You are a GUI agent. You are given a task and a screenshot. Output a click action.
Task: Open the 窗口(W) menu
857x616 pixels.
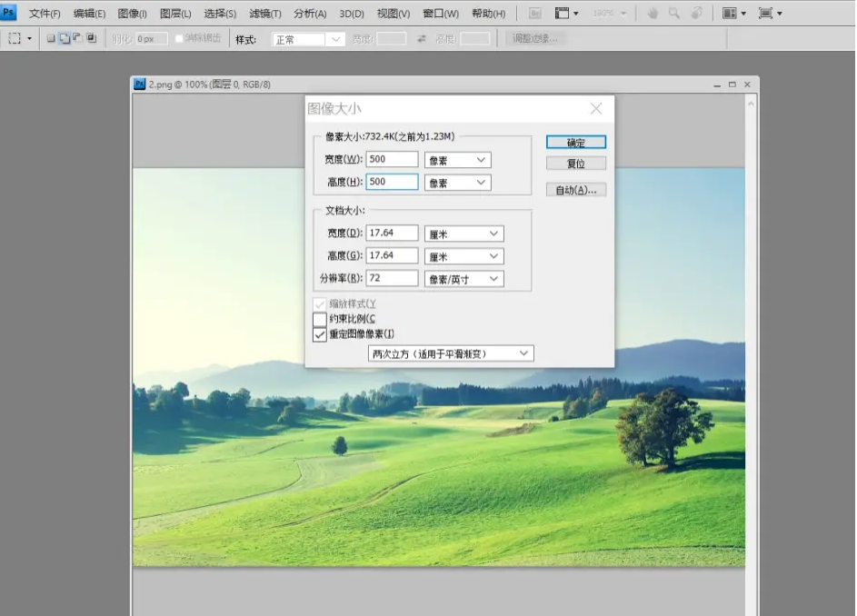click(441, 14)
